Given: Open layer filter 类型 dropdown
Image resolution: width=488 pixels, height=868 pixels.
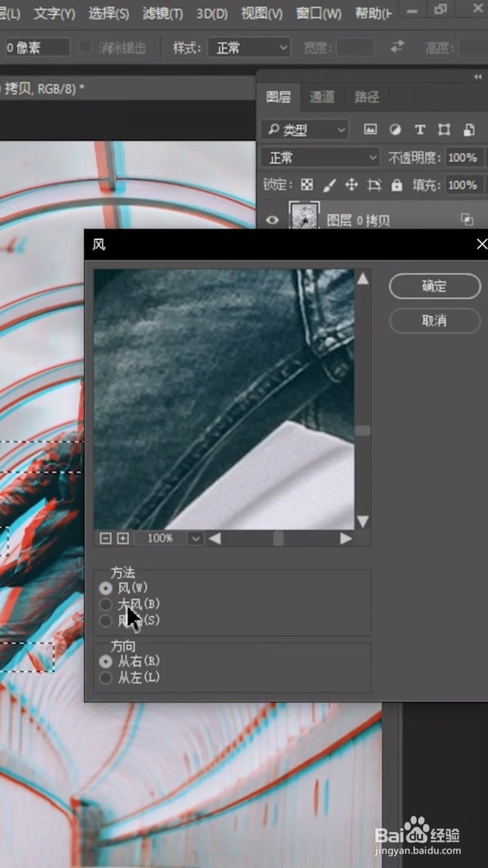Looking at the screenshot, I should pos(304,130).
